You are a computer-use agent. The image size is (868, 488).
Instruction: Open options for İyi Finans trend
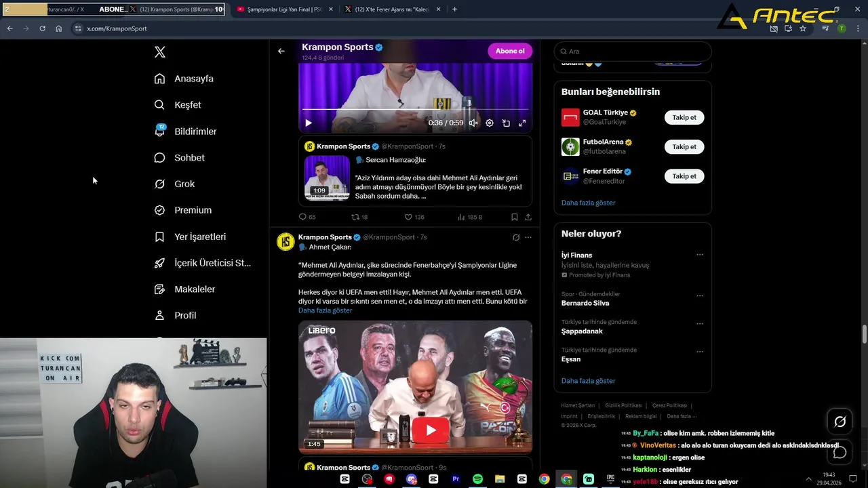(x=700, y=255)
